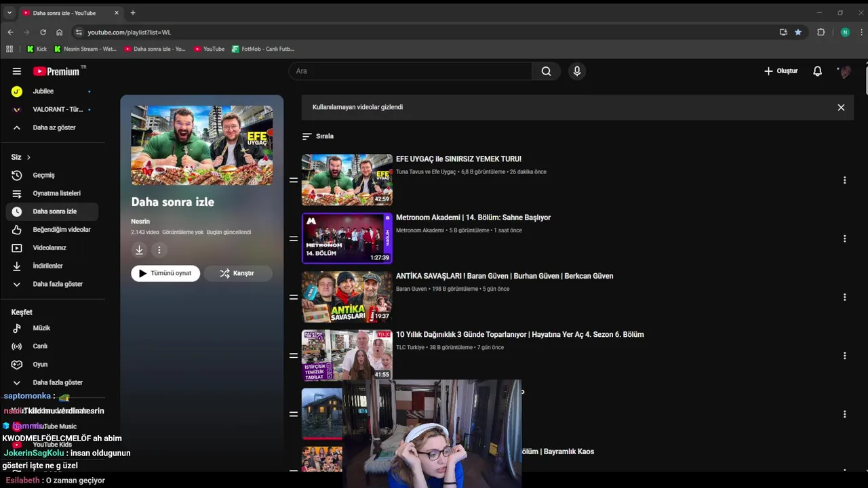Image resolution: width=868 pixels, height=488 pixels.
Task: Select Daha sonra izle sidebar item
Action: click(52, 211)
